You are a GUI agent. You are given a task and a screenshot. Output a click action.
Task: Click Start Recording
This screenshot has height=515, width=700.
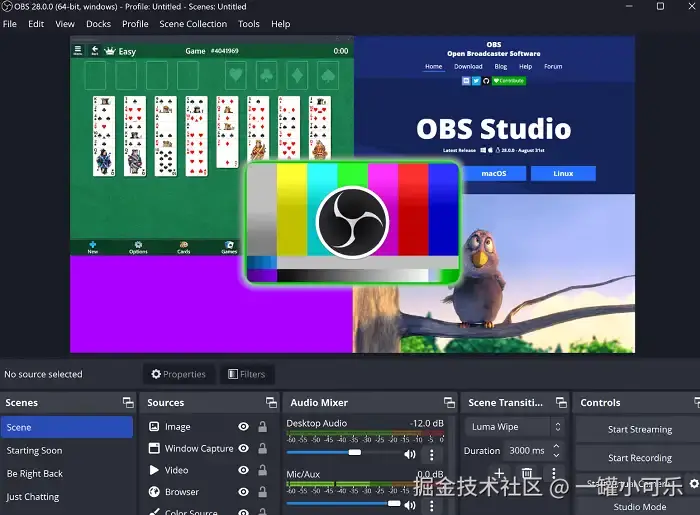pos(639,458)
